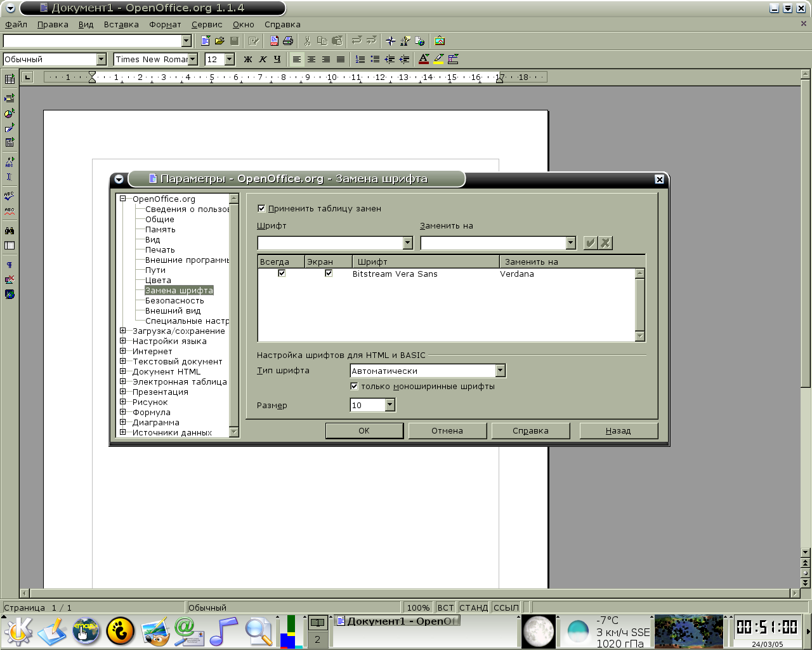Image resolution: width=812 pixels, height=650 pixels.
Task: Expand 'Загрузка/сохранение' tree node
Action: pyautogui.click(x=123, y=331)
